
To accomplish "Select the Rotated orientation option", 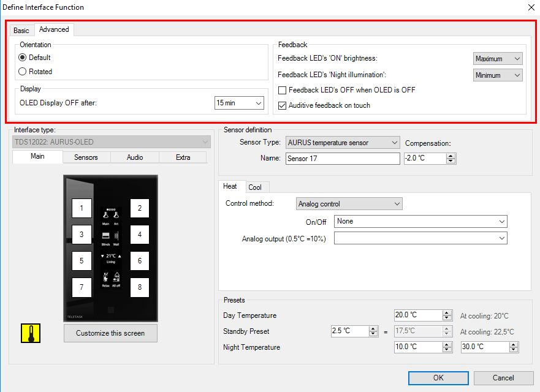I will point(23,72).
